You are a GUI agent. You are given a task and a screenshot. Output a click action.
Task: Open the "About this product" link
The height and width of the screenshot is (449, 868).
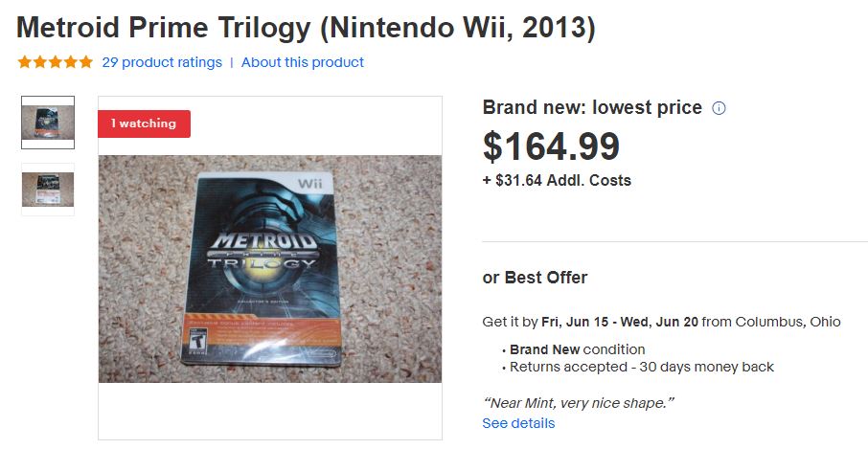pyautogui.click(x=303, y=62)
